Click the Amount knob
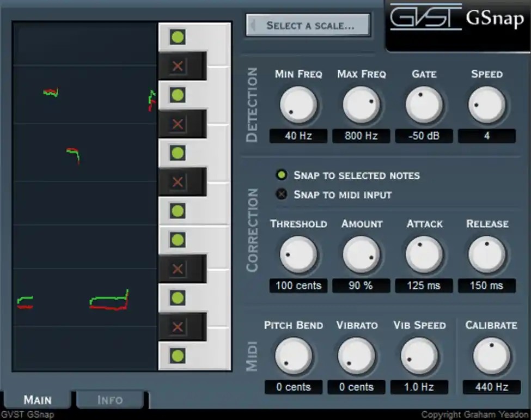 pos(361,255)
